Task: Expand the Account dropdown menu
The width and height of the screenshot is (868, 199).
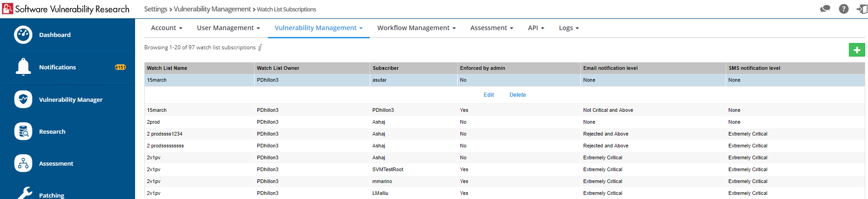Action: 167,28
